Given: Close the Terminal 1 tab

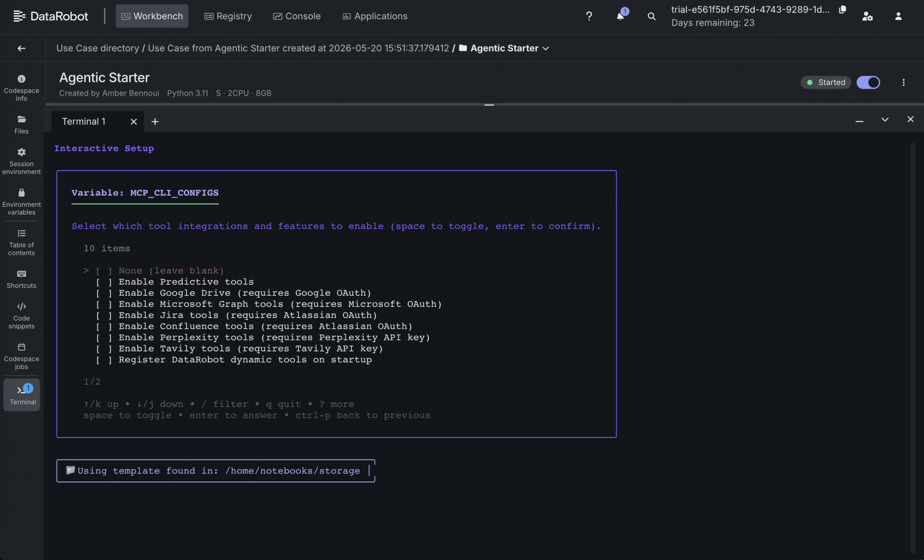Looking at the screenshot, I should coord(134,122).
